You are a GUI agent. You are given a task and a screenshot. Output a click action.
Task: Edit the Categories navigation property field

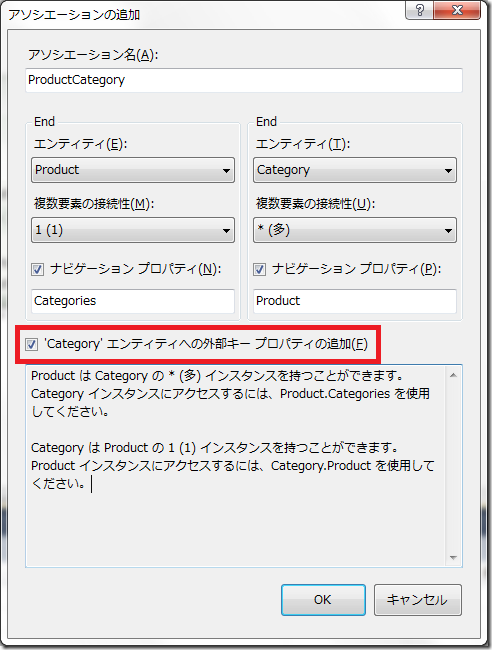tap(133, 301)
